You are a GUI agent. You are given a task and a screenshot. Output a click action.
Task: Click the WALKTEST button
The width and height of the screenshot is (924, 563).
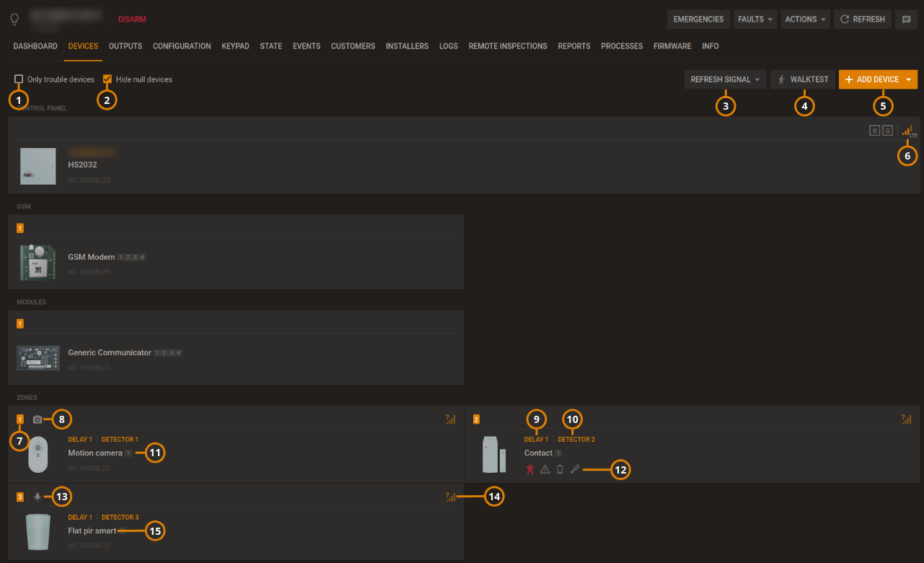click(x=802, y=79)
